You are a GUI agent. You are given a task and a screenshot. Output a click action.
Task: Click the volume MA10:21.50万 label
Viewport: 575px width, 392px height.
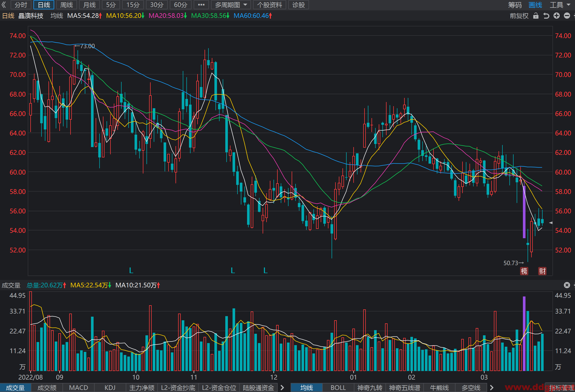pos(138,285)
